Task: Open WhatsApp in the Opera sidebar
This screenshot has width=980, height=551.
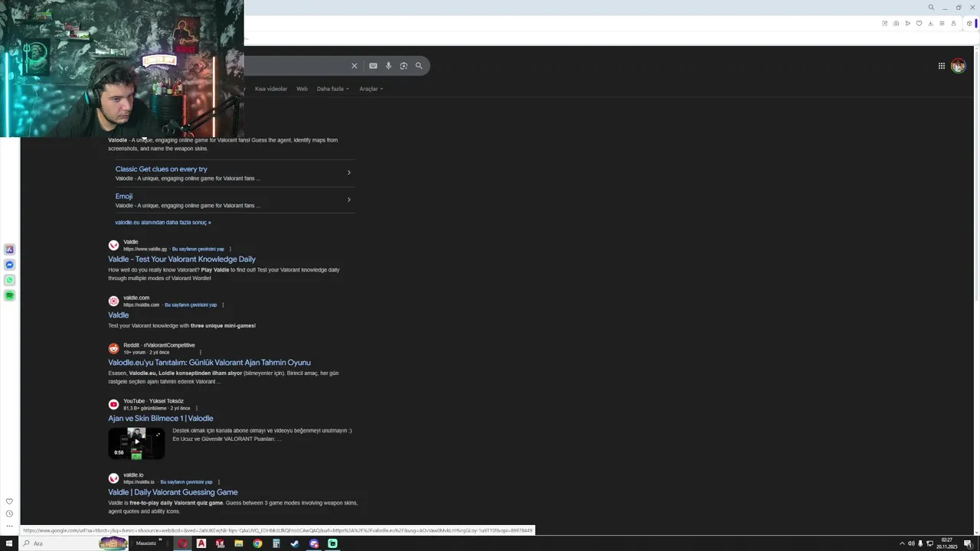Action: [9, 280]
